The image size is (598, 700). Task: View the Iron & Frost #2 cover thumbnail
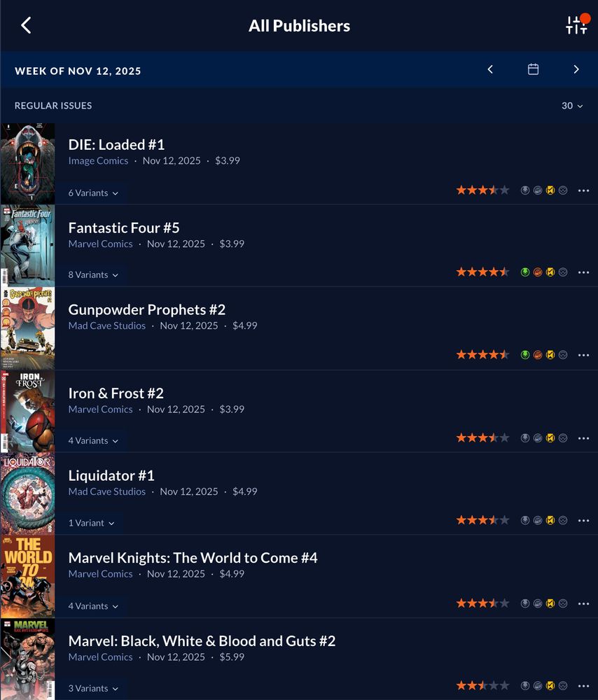(x=28, y=411)
